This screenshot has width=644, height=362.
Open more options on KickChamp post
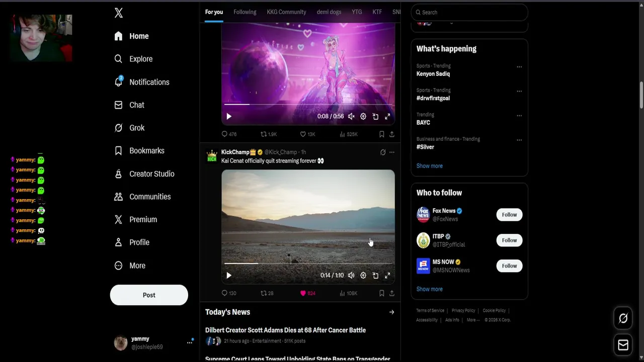pyautogui.click(x=392, y=152)
